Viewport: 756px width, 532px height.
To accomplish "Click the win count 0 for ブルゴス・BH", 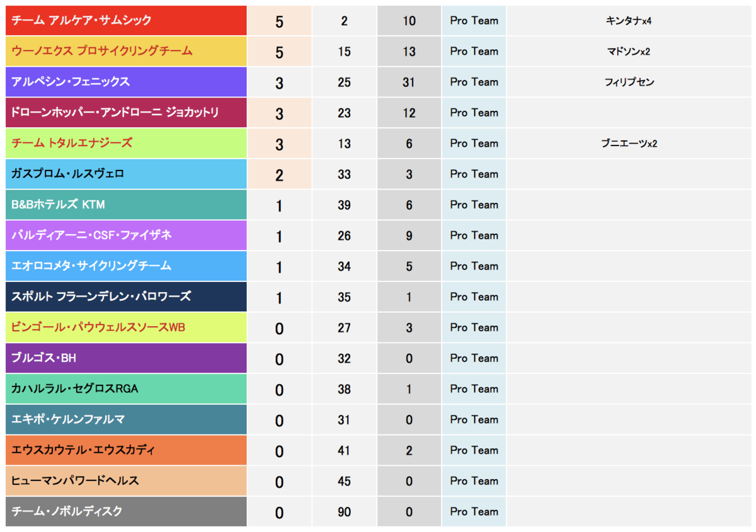I will (279, 359).
